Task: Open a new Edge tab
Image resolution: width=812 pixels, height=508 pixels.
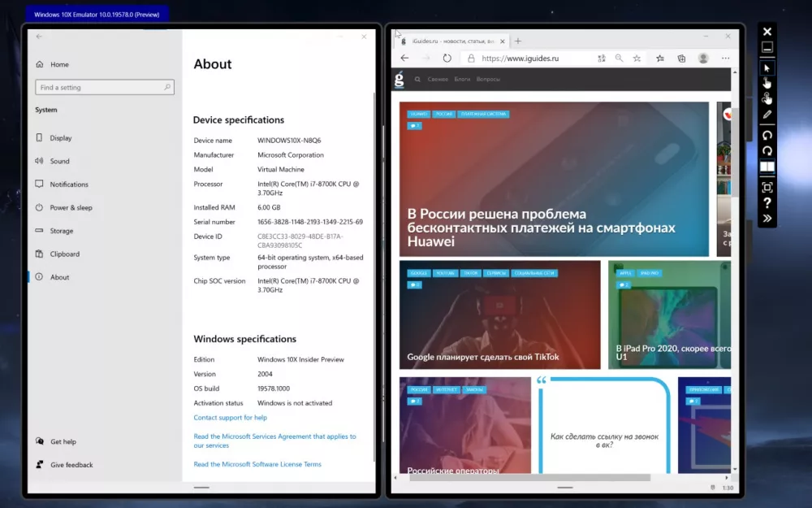Action: coord(518,41)
